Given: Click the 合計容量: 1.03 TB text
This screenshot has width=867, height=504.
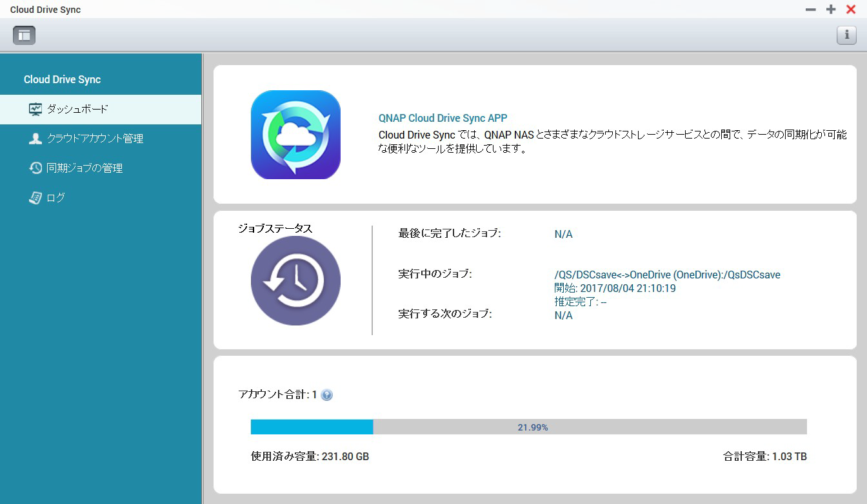Looking at the screenshot, I should 765,457.
